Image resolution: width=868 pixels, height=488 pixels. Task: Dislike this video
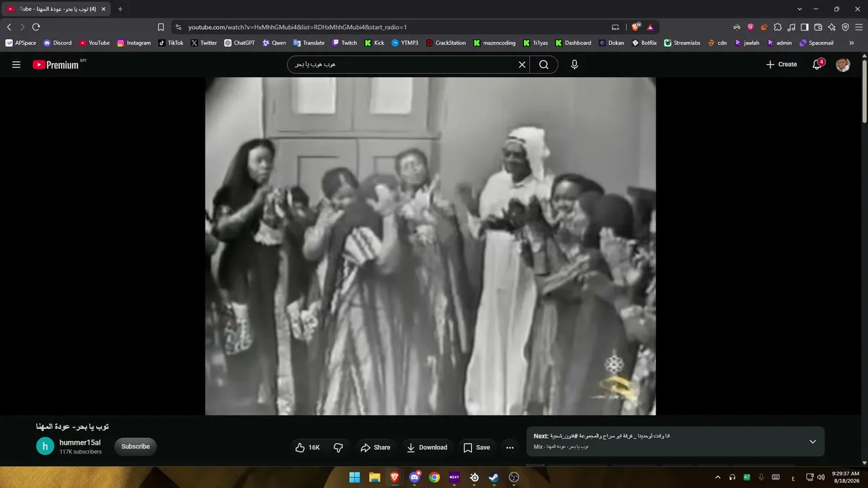(338, 447)
